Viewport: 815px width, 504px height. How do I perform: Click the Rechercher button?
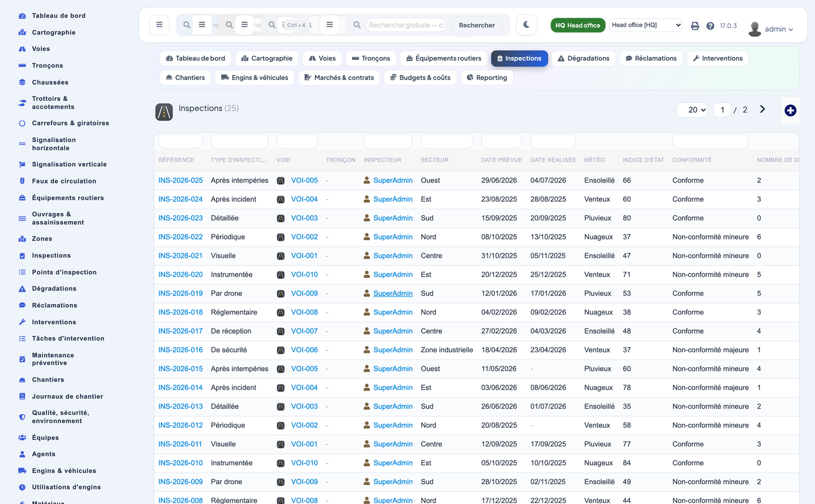tap(477, 25)
